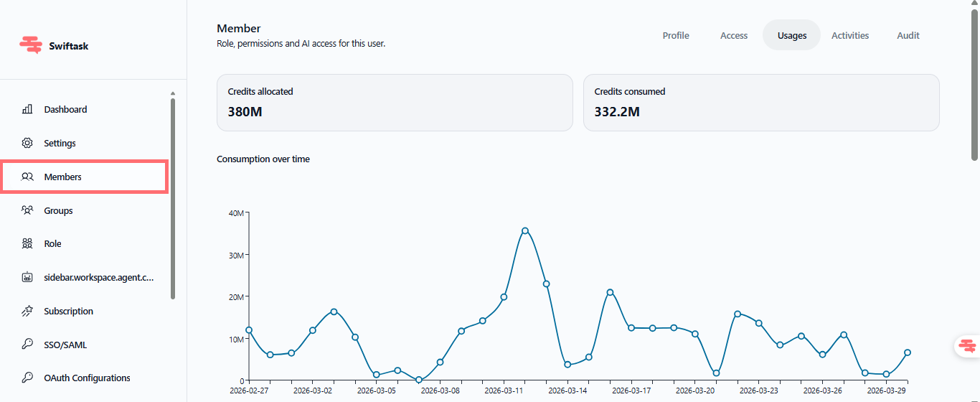This screenshot has width=980, height=402.
Task: Open Dashboard via its bar chart icon
Action: coord(27,109)
